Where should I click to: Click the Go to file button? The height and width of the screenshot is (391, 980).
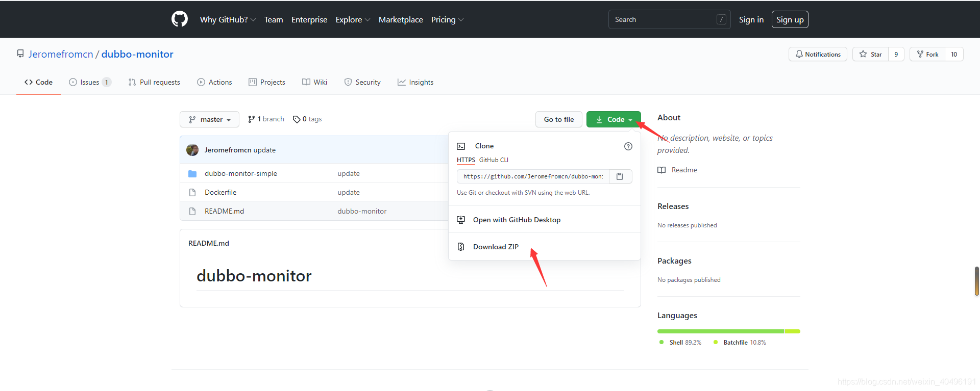point(559,119)
